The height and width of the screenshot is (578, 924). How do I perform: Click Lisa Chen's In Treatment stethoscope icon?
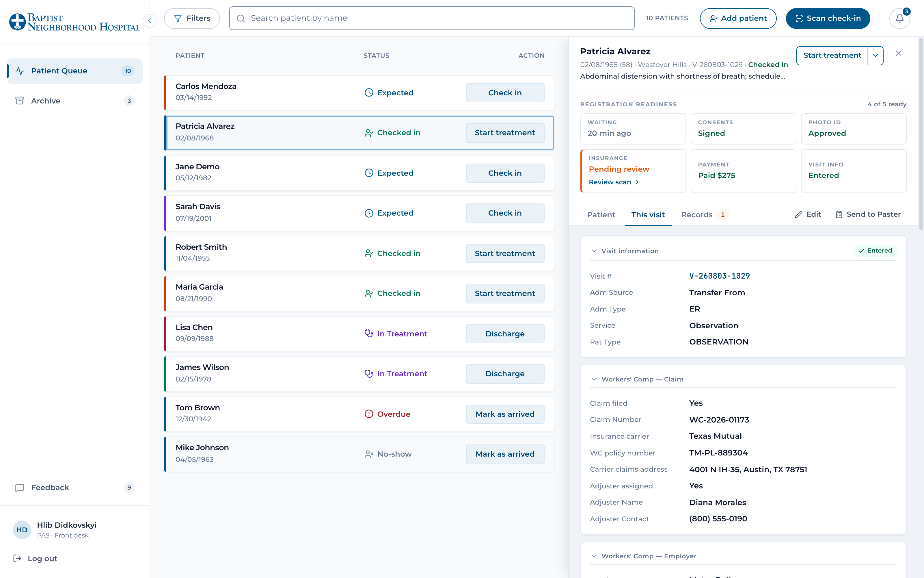tap(369, 334)
